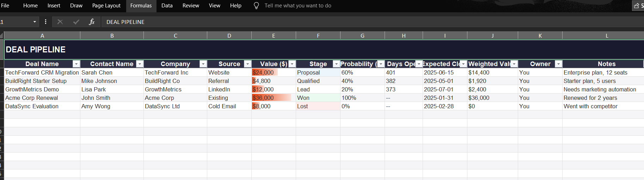
Task: Click the formula bar options dots
Action: [x=45, y=22]
